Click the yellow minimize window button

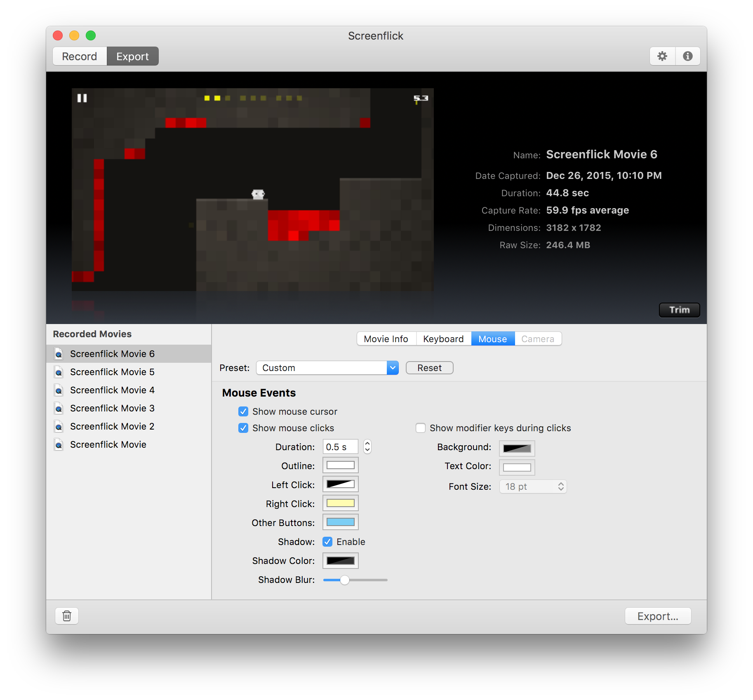coord(74,35)
